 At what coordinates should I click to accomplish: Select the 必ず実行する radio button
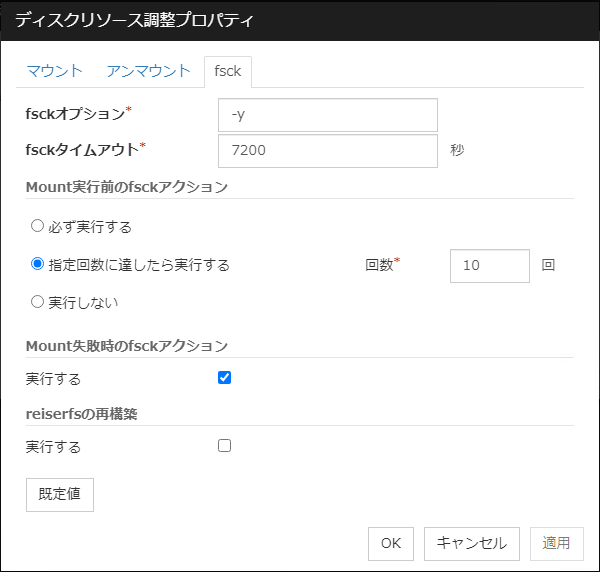(x=38, y=226)
